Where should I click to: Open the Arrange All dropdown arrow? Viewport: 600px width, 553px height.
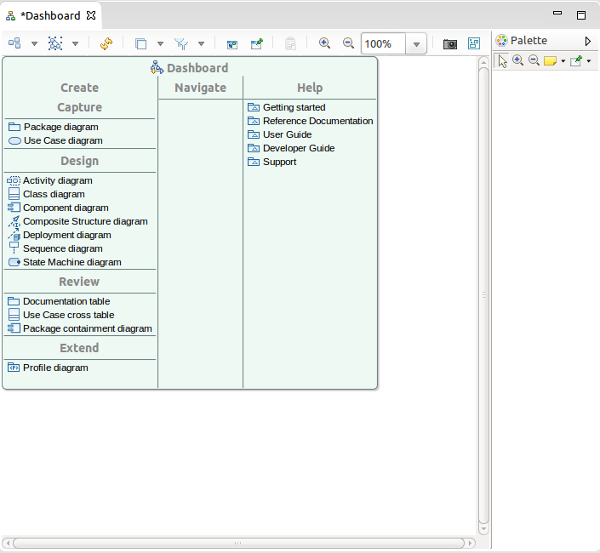tap(34, 44)
